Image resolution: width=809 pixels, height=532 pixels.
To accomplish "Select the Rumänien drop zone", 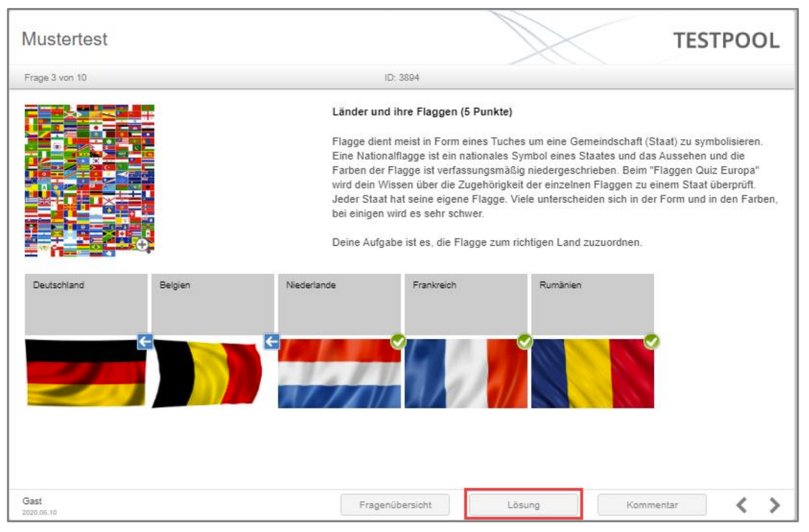I will tap(592, 304).
